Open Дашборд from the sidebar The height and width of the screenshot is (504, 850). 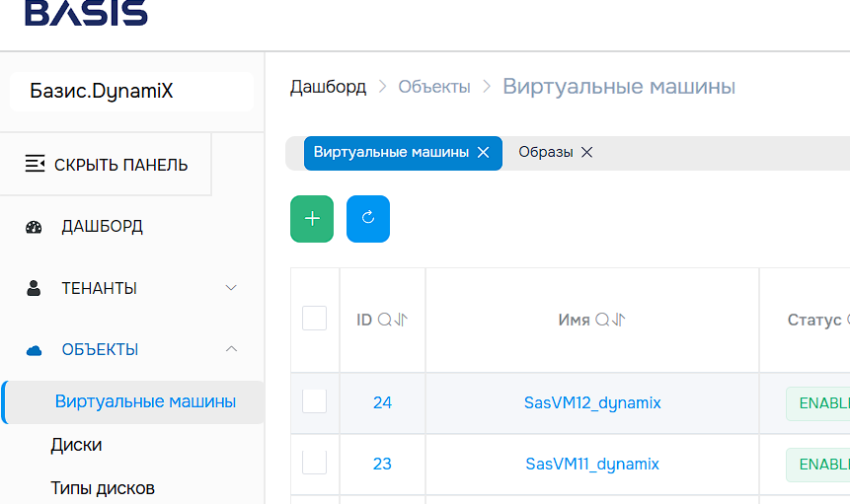(x=102, y=227)
